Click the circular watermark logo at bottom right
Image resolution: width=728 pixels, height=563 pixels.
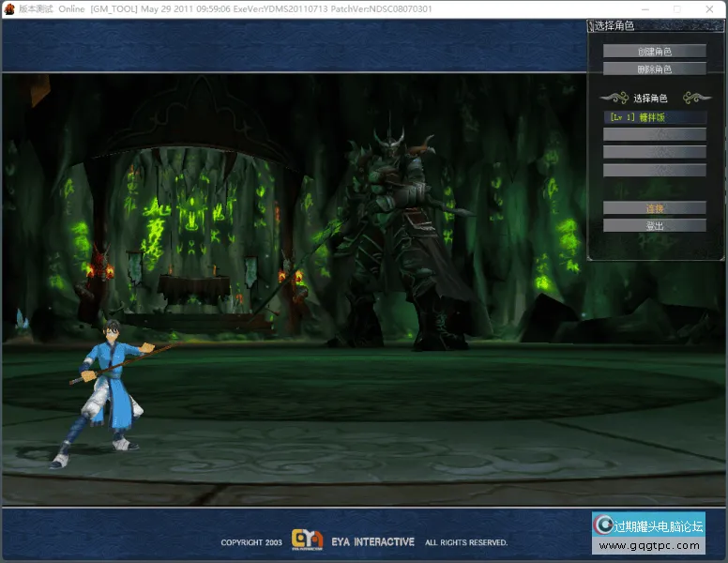604,525
